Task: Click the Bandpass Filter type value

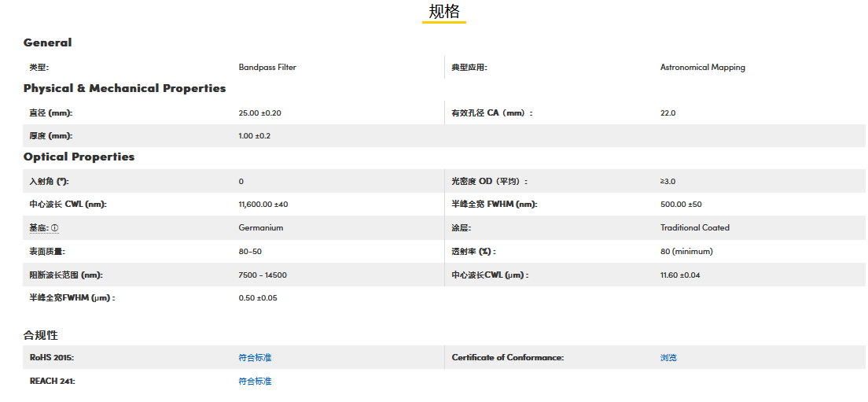Action: [267, 68]
